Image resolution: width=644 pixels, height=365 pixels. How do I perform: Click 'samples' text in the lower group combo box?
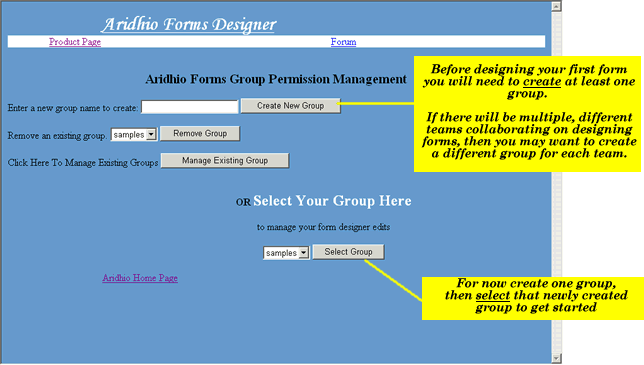coord(281,253)
